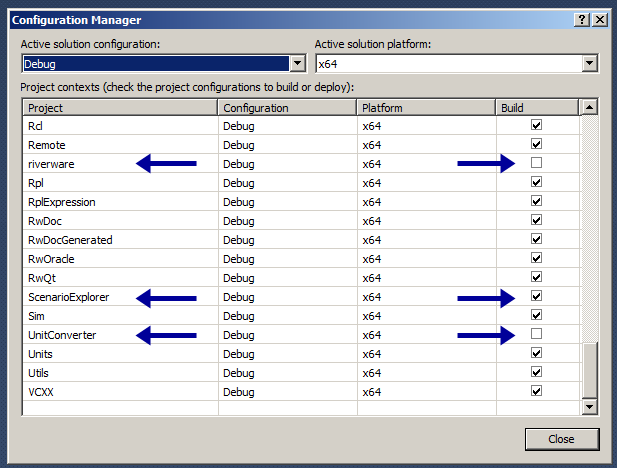The height and width of the screenshot is (468, 617).
Task: Enable Build for UnitConverter project
Action: (x=536, y=334)
